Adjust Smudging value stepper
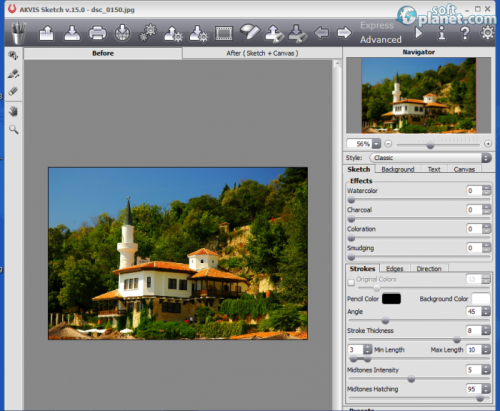This screenshot has height=411, width=500. coord(486,248)
